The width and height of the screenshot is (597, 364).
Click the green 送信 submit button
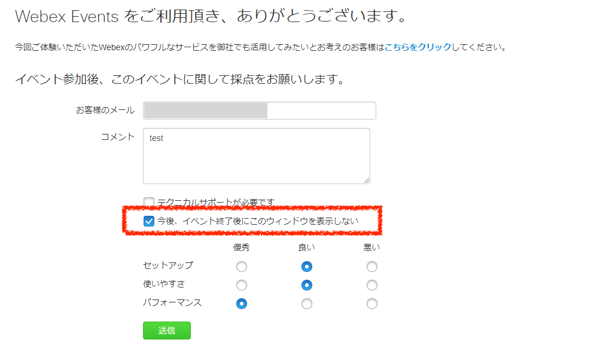pyautogui.click(x=167, y=331)
